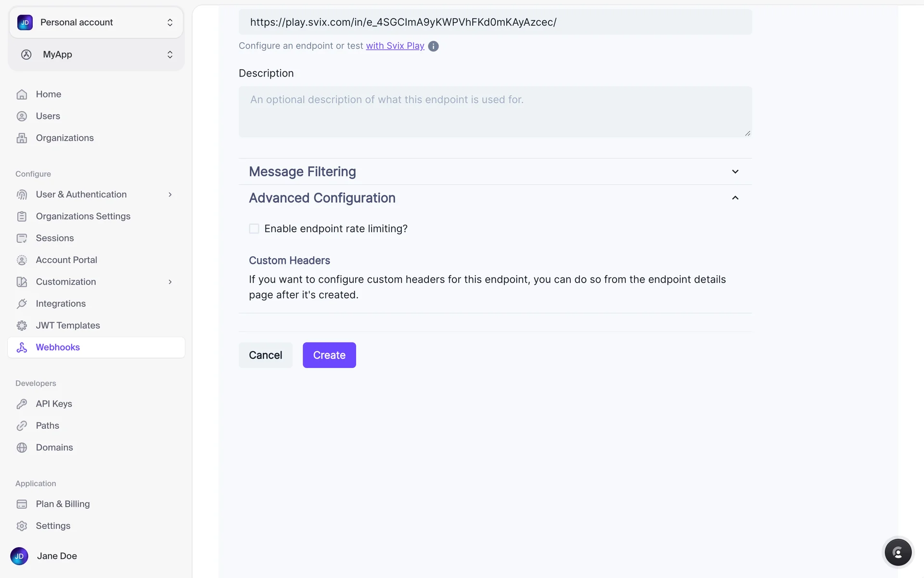Expand User & Authentication submenu
This screenshot has width=924, height=578.
(170, 195)
